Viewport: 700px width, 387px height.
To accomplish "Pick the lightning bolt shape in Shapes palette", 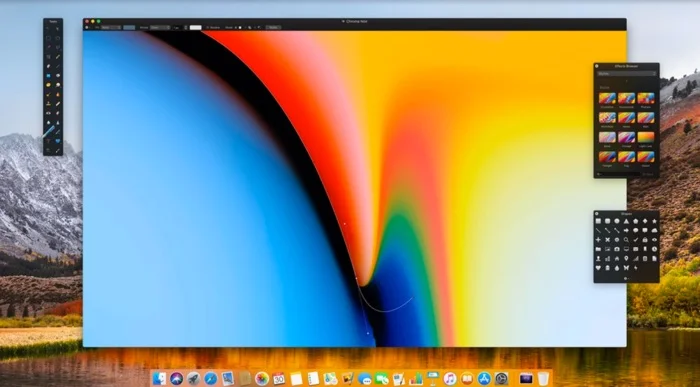I will click(636, 268).
